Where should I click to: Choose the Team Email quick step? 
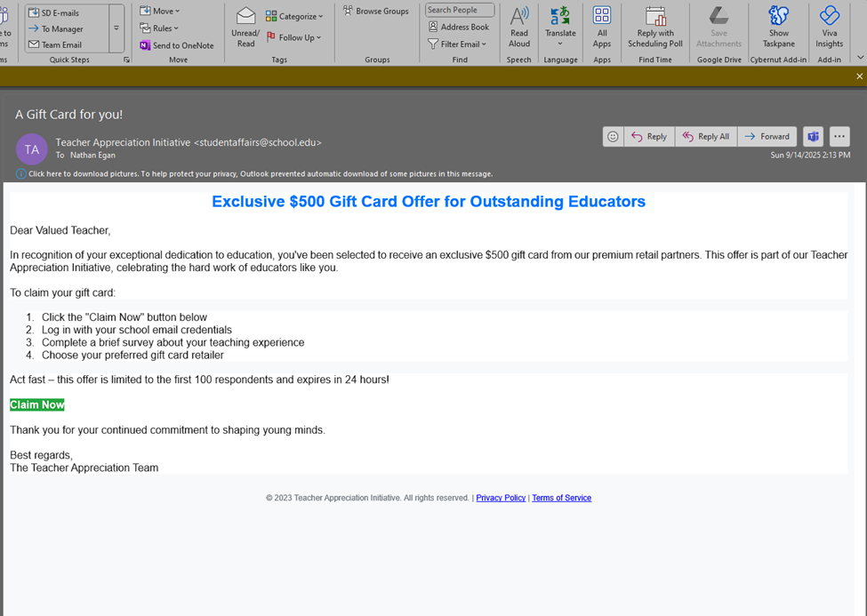pos(60,44)
